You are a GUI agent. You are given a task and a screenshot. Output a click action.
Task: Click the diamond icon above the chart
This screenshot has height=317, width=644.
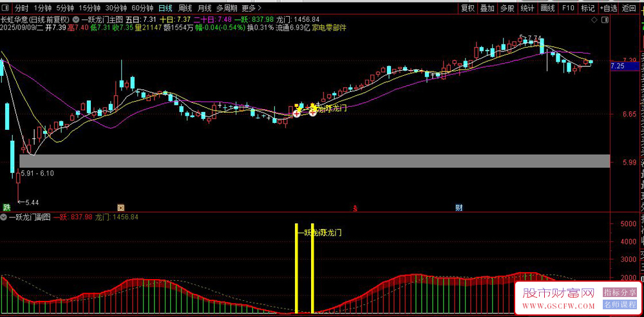pos(594,20)
